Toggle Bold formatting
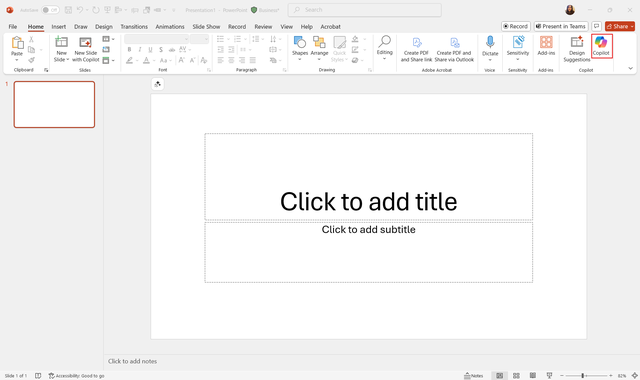The height and width of the screenshot is (380, 640). pos(129,49)
